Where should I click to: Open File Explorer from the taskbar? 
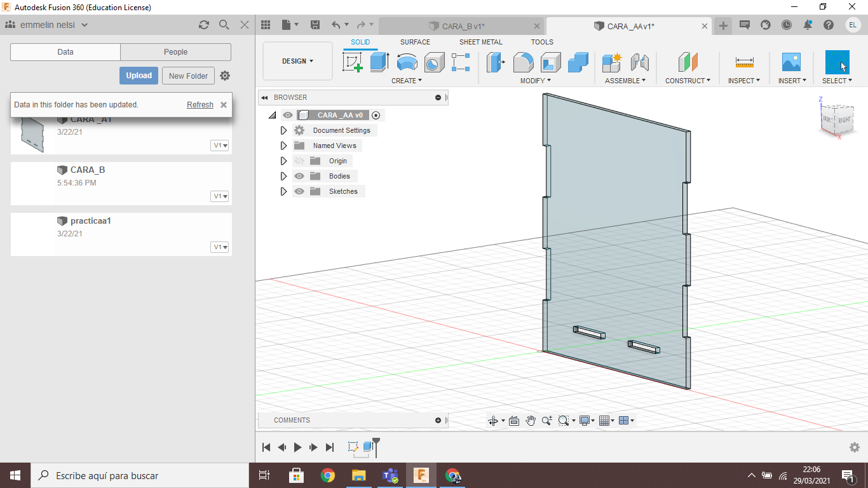tap(358, 475)
